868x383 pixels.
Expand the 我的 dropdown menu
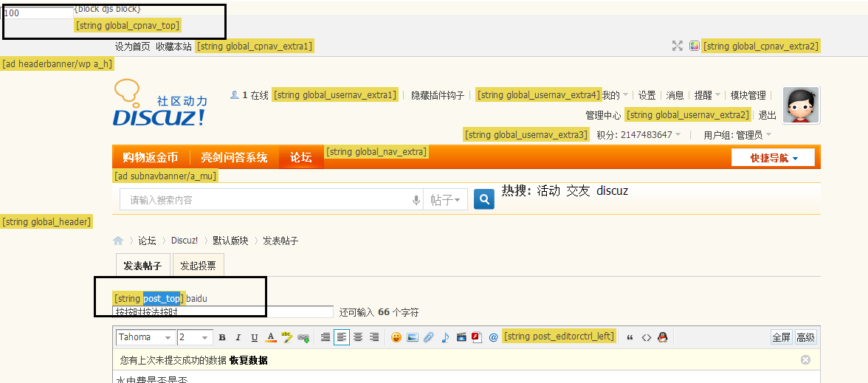pyautogui.click(x=616, y=95)
